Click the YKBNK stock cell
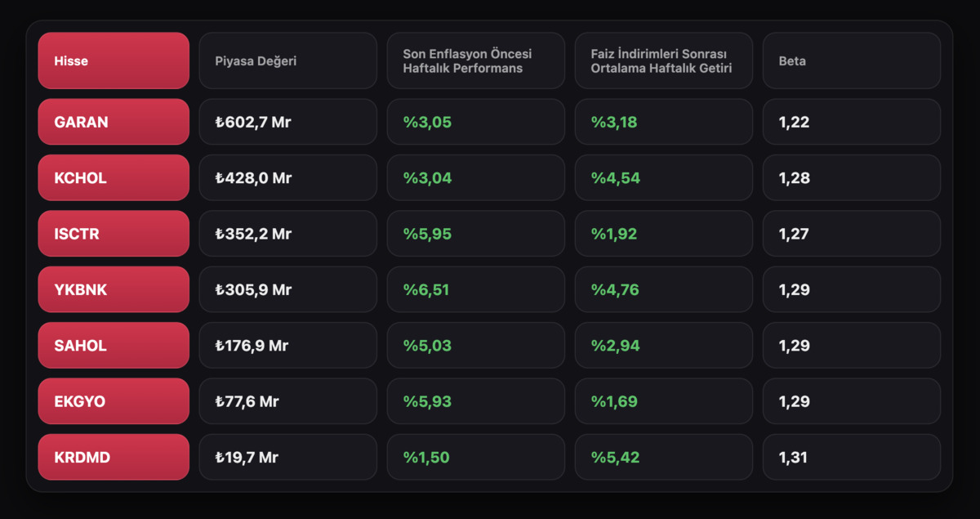Image resolution: width=980 pixels, height=519 pixels. pos(114,289)
